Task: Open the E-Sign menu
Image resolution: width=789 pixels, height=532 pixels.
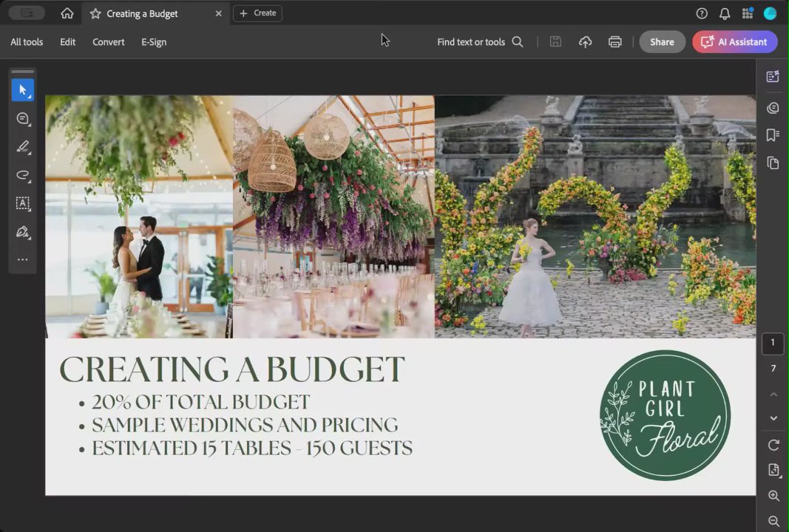Action: (154, 42)
